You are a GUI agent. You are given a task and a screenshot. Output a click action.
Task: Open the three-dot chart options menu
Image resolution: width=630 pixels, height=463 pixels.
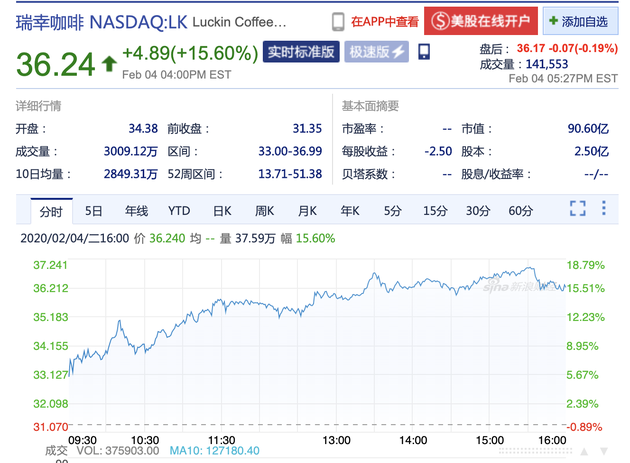point(603,208)
